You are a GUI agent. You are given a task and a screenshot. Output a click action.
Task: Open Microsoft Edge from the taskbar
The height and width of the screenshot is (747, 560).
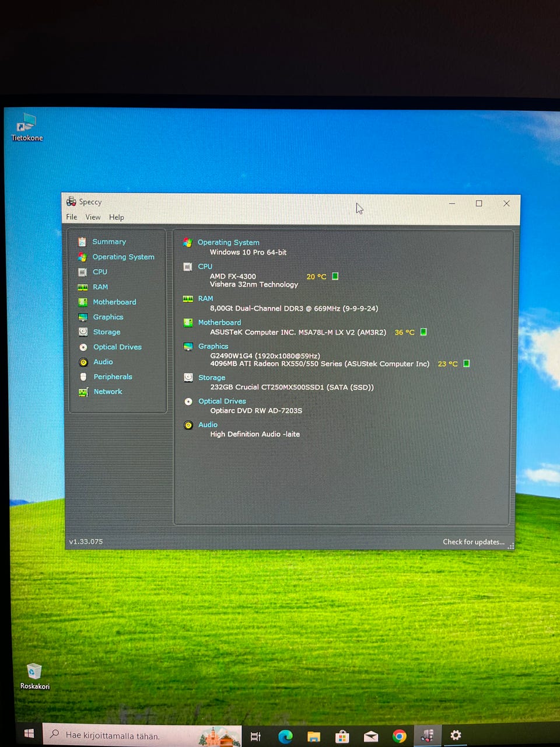point(285,736)
